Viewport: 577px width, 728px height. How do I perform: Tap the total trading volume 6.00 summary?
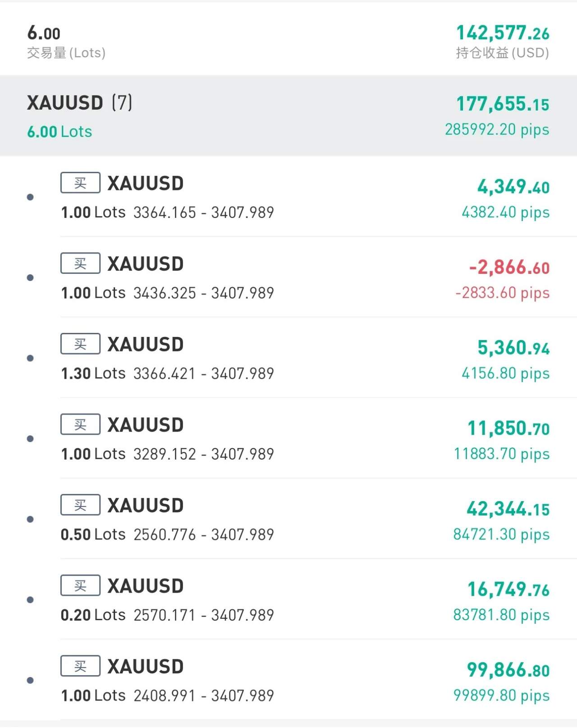pyautogui.click(x=44, y=33)
